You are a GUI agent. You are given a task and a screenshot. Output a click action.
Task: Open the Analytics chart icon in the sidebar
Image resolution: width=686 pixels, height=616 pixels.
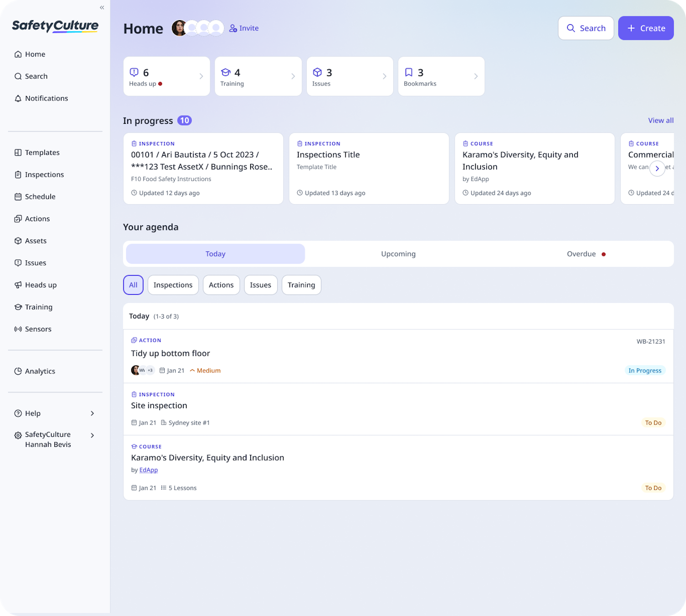[x=18, y=371]
